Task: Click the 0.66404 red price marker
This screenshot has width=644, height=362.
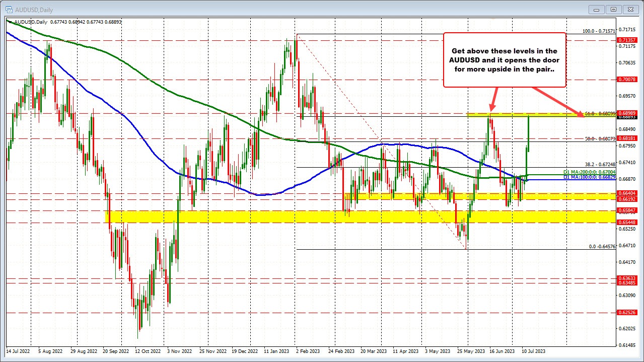Action: coord(626,193)
